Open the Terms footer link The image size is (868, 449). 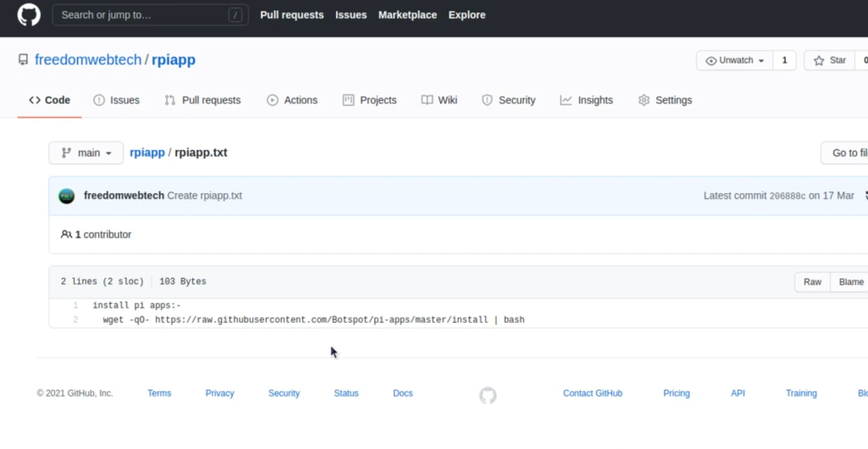159,393
